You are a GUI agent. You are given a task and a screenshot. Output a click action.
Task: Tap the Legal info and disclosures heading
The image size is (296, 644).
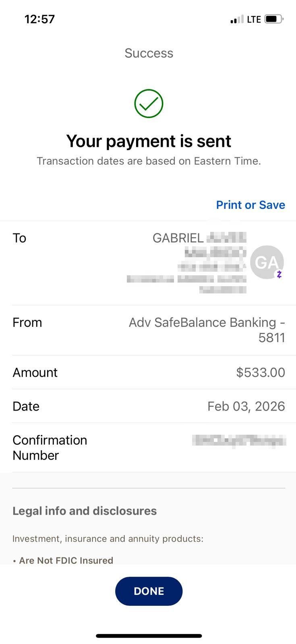pyautogui.click(x=85, y=511)
